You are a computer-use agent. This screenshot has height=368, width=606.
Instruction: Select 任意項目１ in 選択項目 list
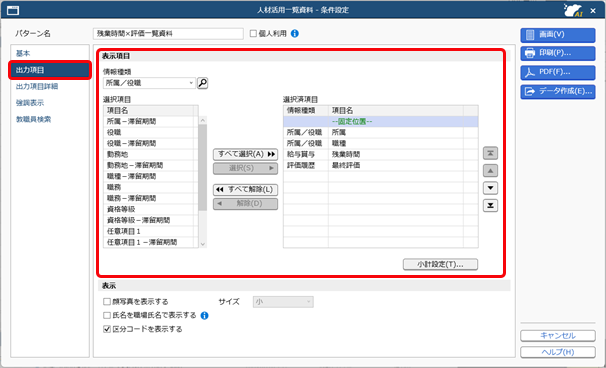151,231
